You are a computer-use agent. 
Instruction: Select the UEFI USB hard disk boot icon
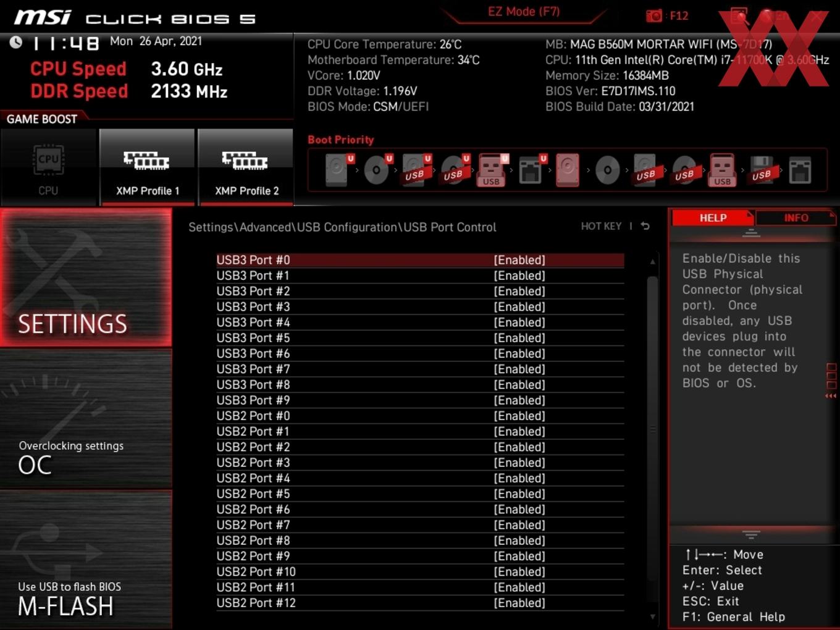point(416,170)
